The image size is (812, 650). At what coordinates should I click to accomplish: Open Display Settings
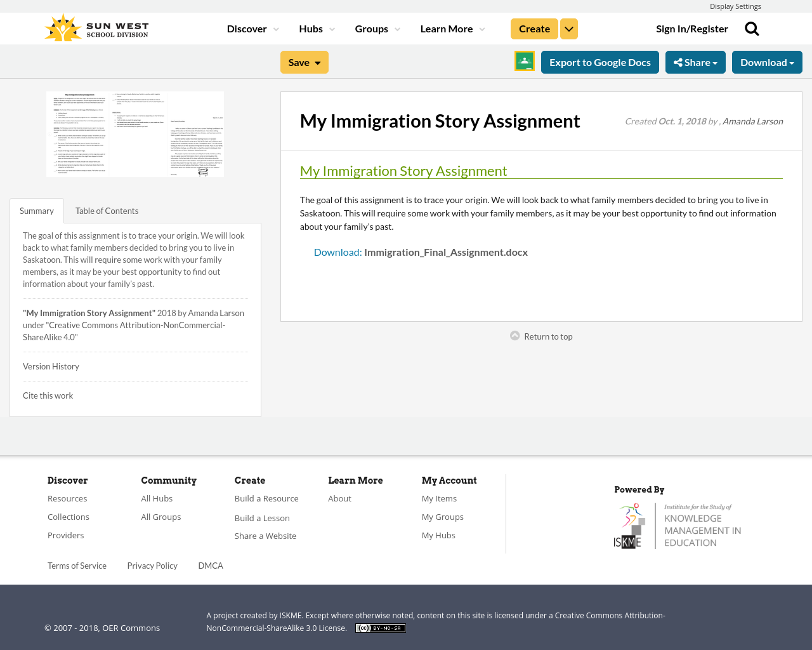click(x=735, y=6)
